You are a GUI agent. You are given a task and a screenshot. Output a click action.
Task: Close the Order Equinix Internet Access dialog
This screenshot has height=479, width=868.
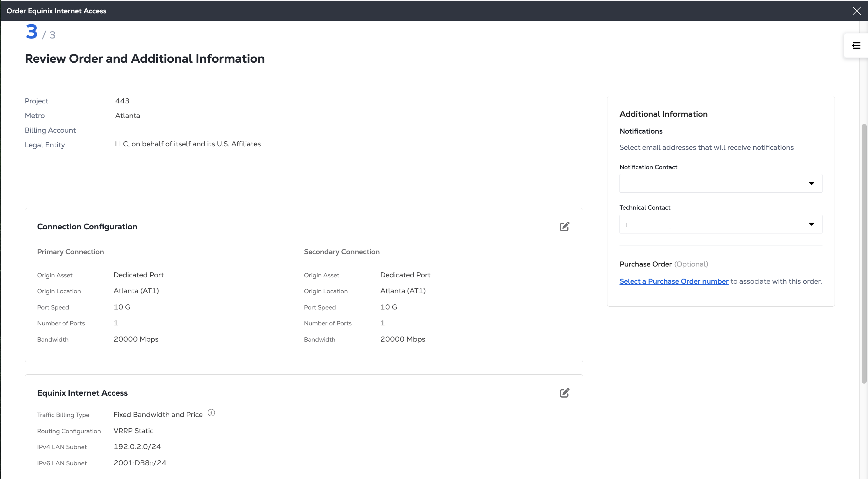click(857, 11)
